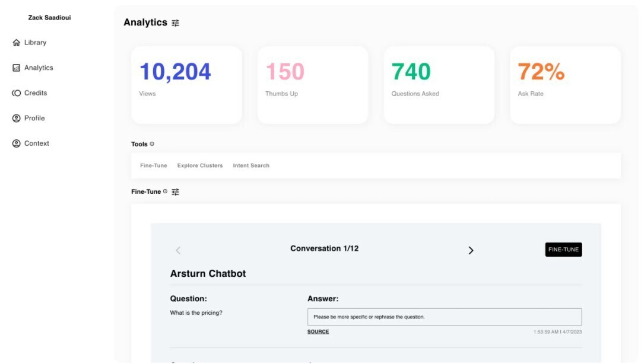The image size is (641, 364).
Task: Go to next conversation with right chevron
Action: coord(471,250)
